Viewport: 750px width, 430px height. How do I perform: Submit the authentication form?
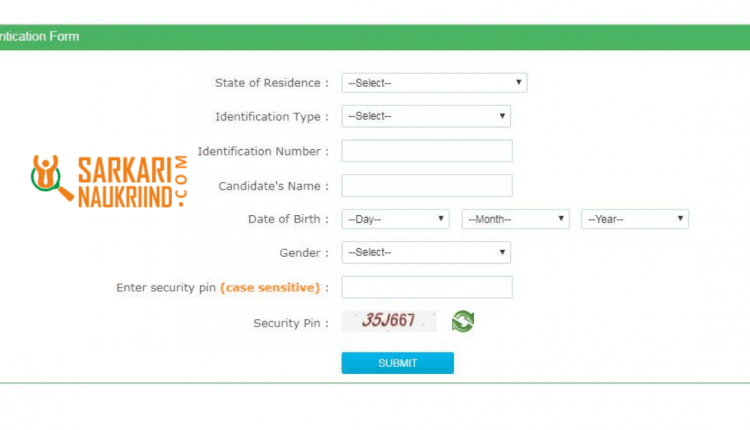pos(397,363)
